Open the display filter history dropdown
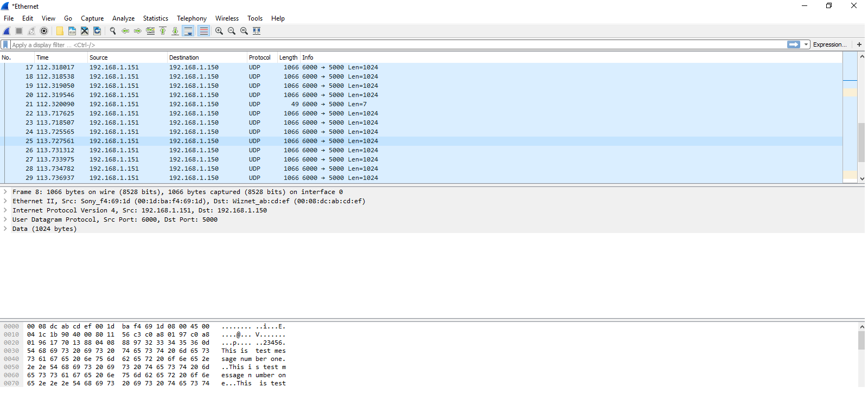The height and width of the screenshot is (394, 868). point(806,44)
